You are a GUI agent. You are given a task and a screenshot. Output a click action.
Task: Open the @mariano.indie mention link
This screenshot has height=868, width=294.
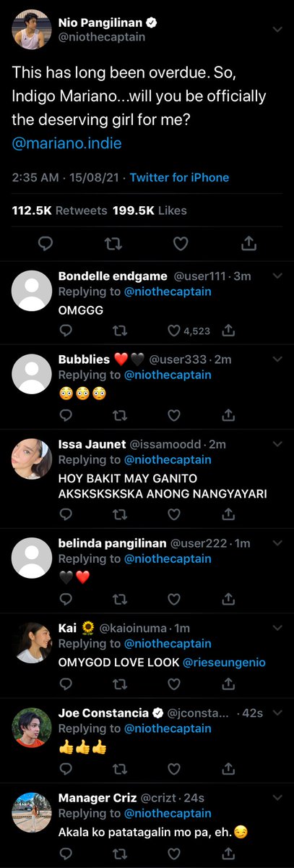[x=66, y=143]
